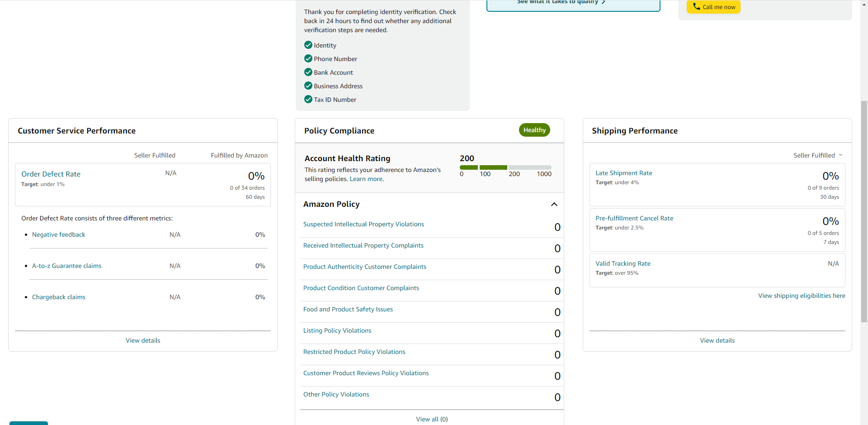Click the Healthy status badge
Viewport: 868px width, 425px height.
tap(534, 130)
